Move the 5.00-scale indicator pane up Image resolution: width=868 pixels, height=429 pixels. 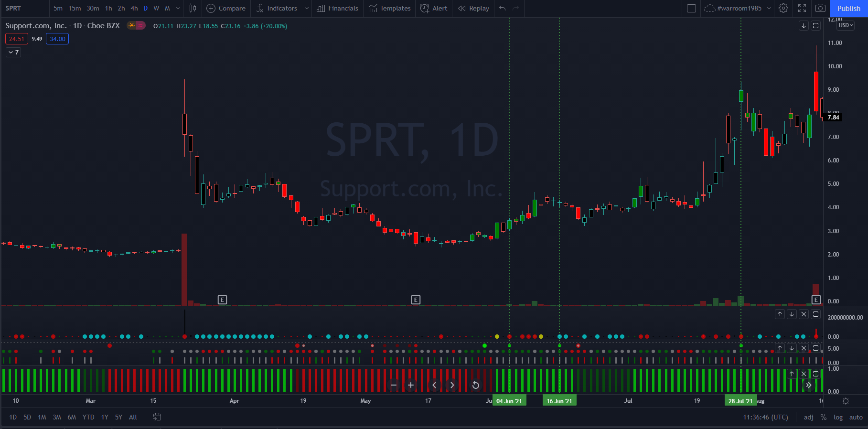coord(780,348)
